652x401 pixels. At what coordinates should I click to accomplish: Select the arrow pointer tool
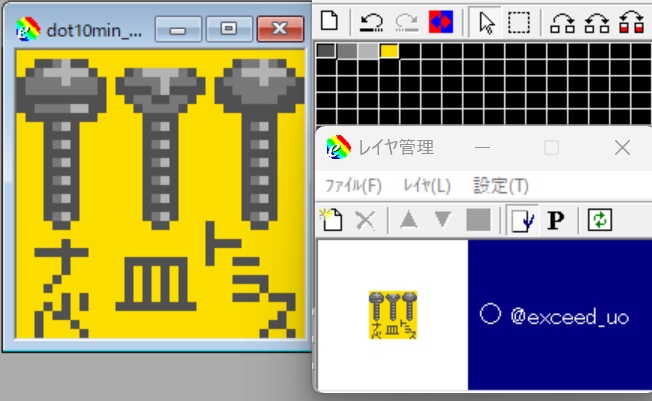tap(486, 22)
